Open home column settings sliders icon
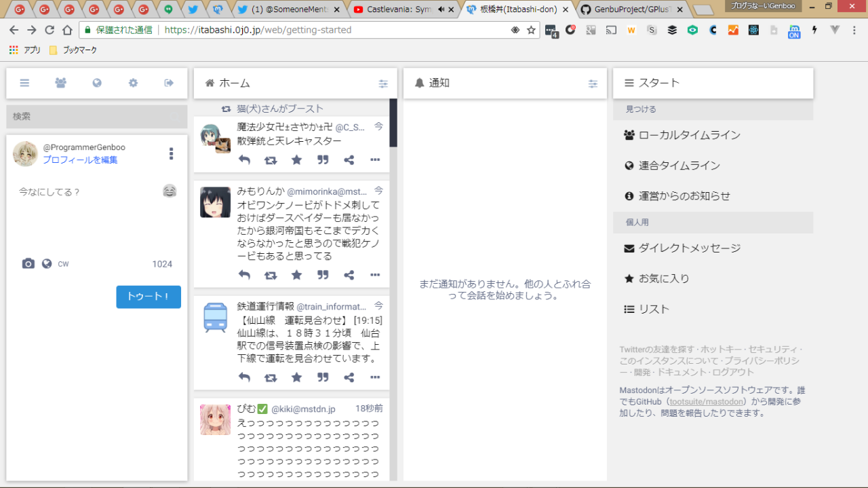Image resolution: width=868 pixels, height=488 pixels. coord(383,83)
